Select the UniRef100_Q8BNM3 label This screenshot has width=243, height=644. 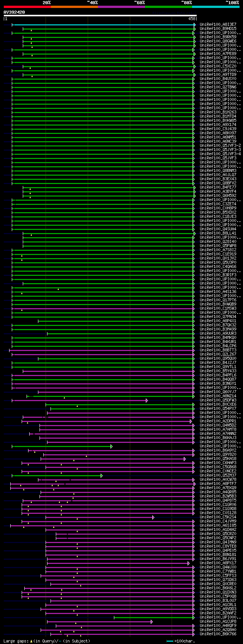(x=218, y=170)
